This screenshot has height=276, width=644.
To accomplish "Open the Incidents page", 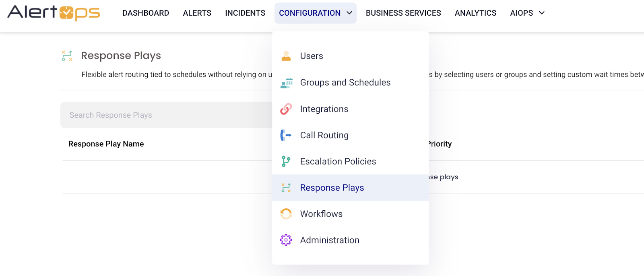I will click(245, 13).
